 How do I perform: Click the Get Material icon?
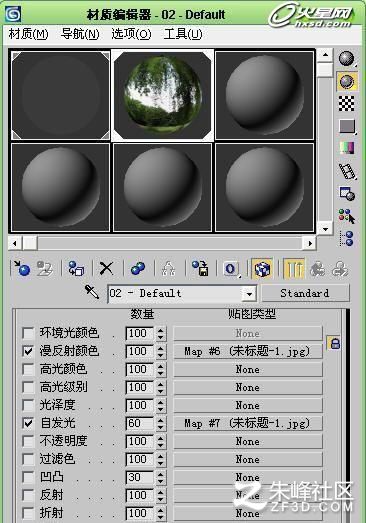(22, 269)
